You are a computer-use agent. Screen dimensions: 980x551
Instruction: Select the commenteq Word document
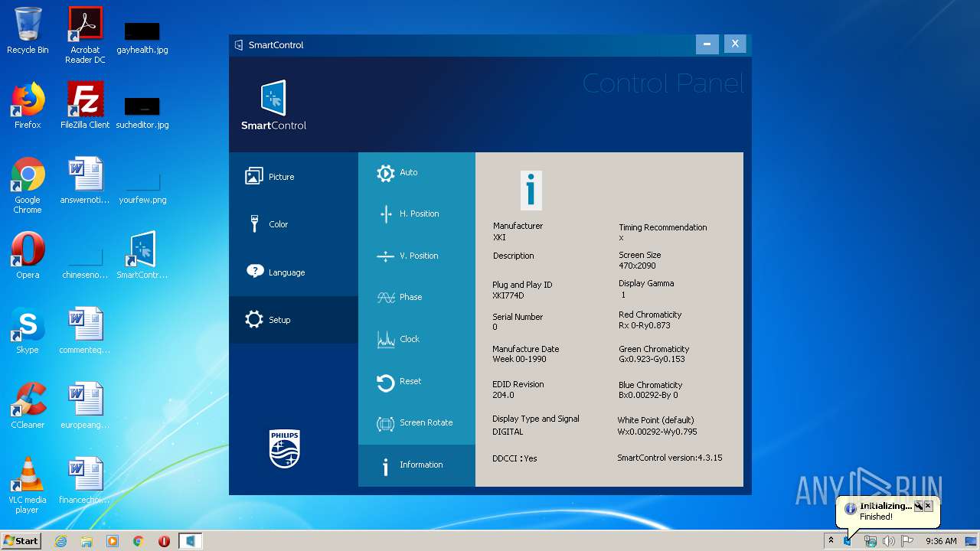click(x=85, y=331)
